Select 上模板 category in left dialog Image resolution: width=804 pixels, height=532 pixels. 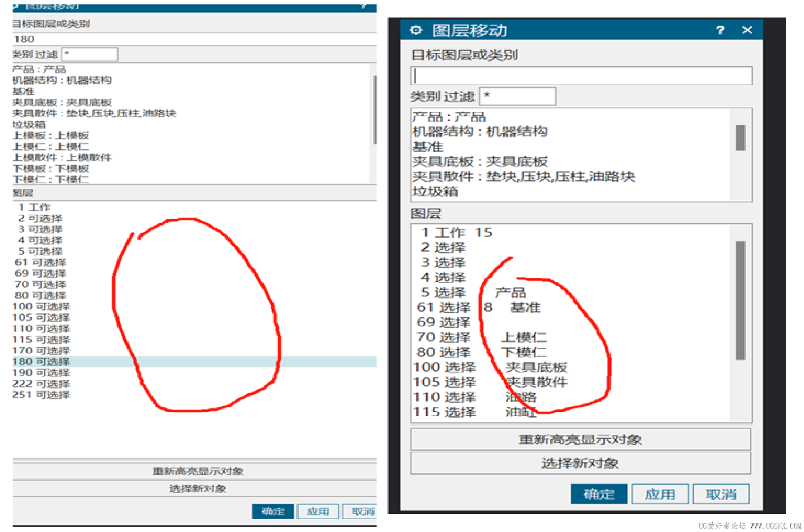(51, 135)
